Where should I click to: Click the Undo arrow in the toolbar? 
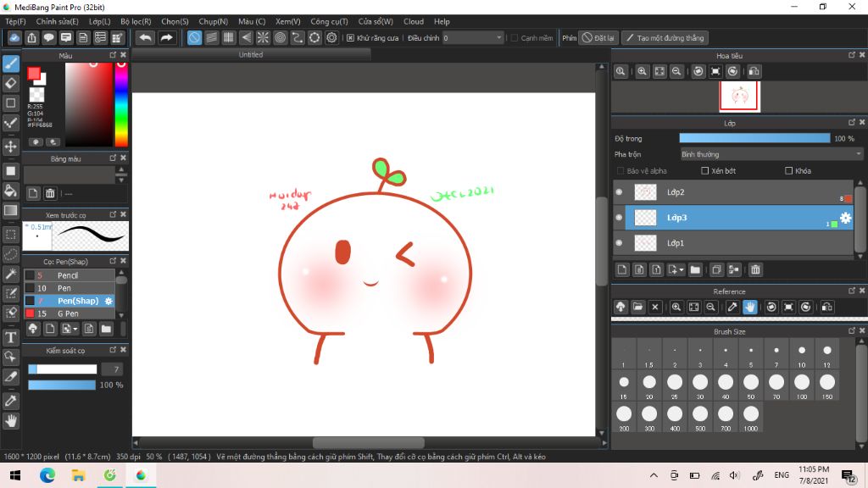tap(145, 37)
